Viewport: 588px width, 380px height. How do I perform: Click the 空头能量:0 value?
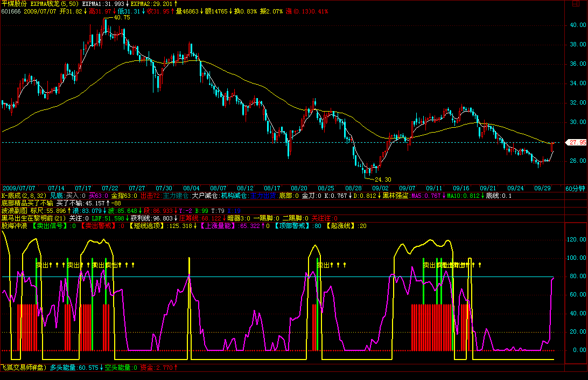pos(121,368)
